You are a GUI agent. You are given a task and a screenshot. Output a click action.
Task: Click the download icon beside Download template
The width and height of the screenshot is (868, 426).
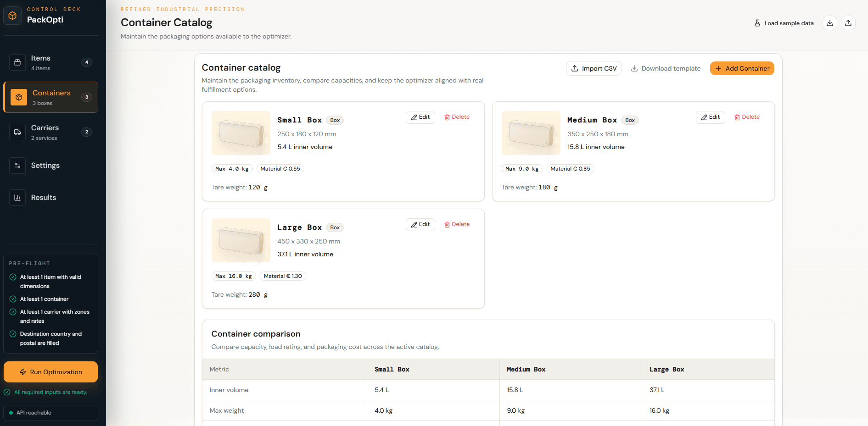(634, 68)
